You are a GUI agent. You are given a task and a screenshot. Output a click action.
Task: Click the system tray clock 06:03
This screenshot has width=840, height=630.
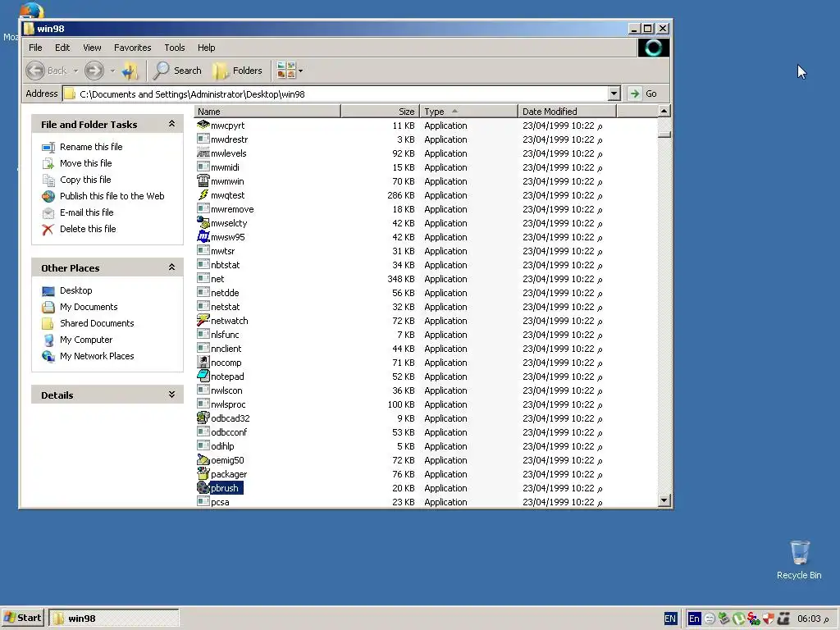point(813,619)
